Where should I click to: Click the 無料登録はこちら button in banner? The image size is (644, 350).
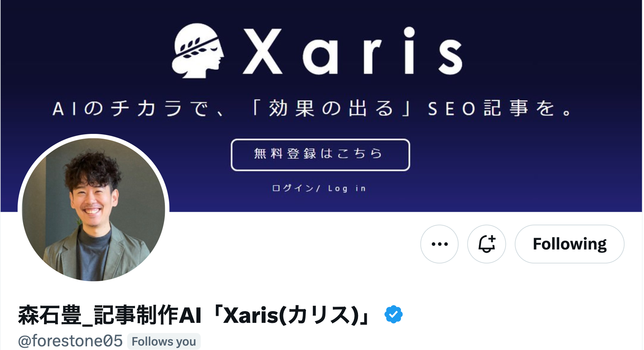click(320, 154)
